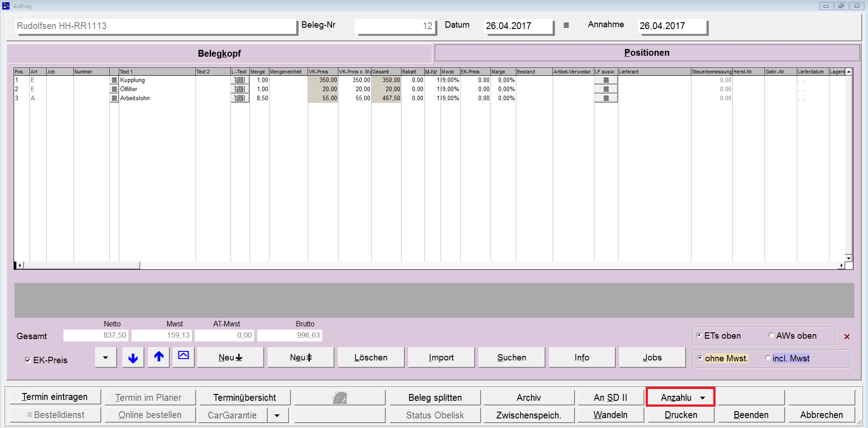
Task: Click the blue picture frame icon button
Action: 183,357
